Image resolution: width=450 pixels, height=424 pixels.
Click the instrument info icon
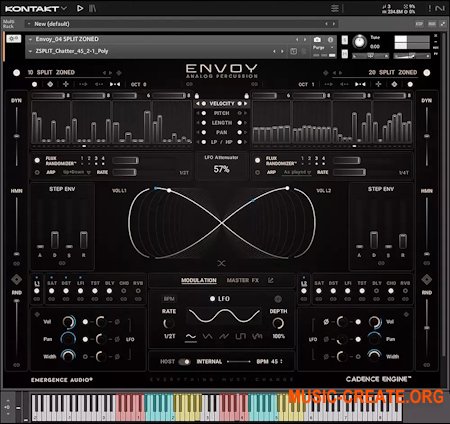click(x=330, y=40)
